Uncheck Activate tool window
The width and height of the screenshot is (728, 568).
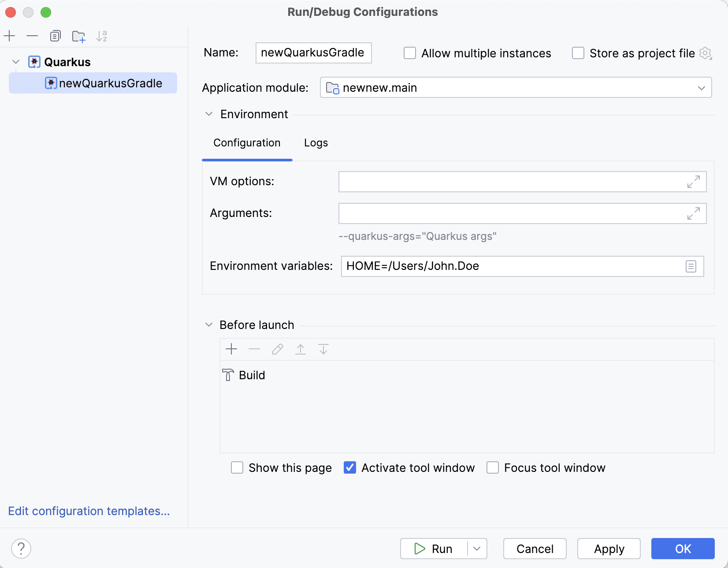(350, 467)
